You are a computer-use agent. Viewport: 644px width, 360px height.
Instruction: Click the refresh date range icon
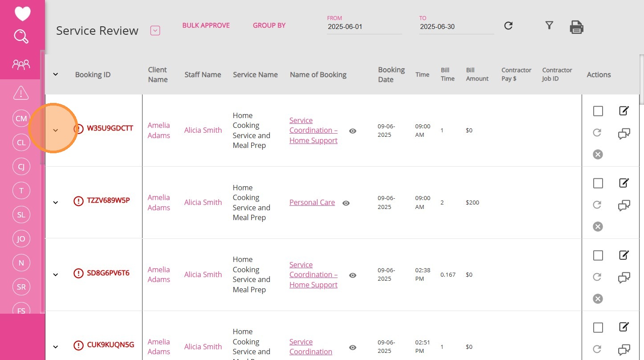(x=508, y=26)
